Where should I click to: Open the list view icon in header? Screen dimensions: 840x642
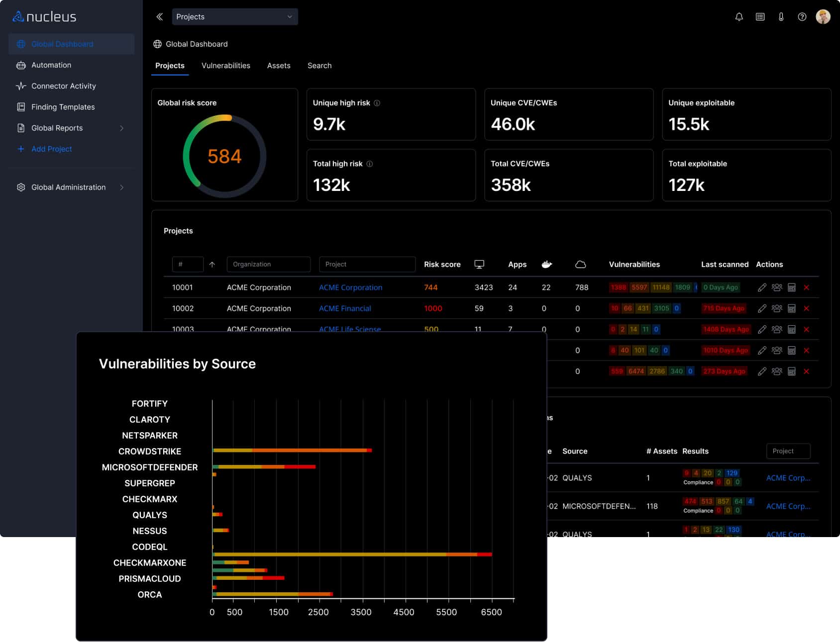point(760,17)
